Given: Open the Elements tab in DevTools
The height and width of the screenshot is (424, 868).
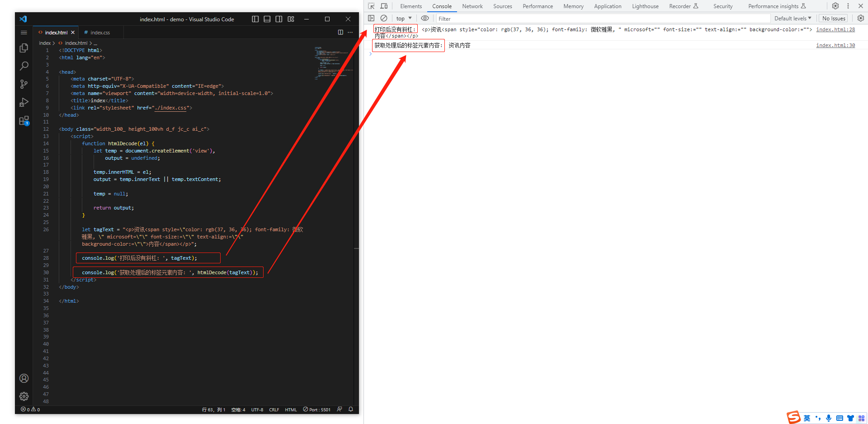Looking at the screenshot, I should coord(411,6).
